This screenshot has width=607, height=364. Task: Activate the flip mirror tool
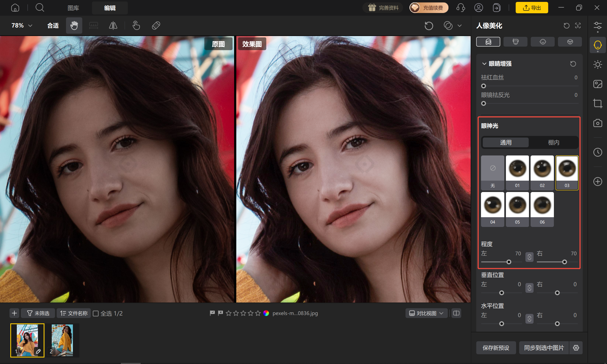pos(113,25)
